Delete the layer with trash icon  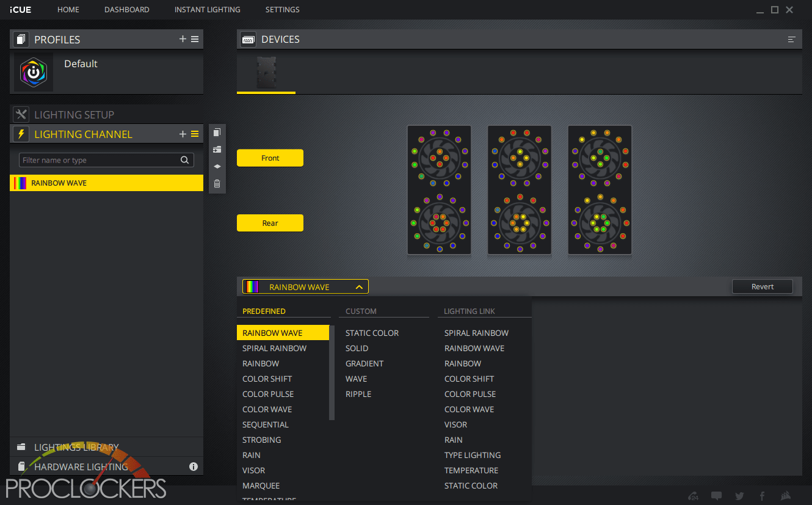[x=217, y=183]
